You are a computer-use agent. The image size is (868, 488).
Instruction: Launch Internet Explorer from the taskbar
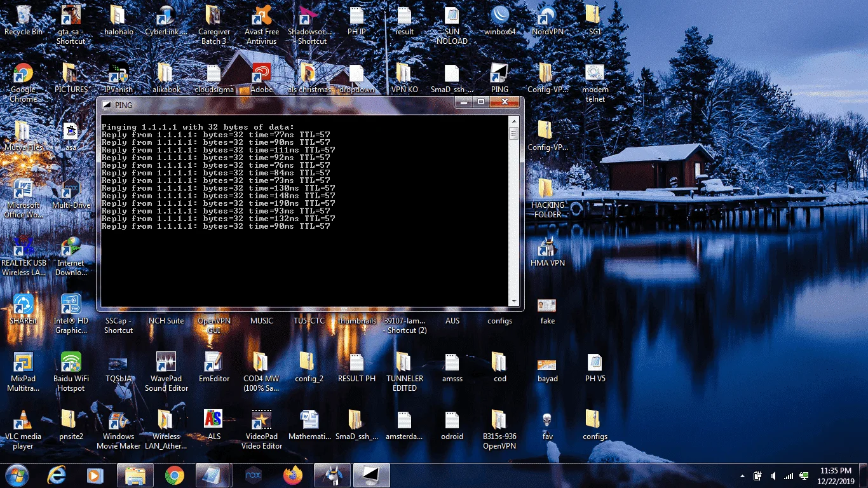click(x=58, y=475)
